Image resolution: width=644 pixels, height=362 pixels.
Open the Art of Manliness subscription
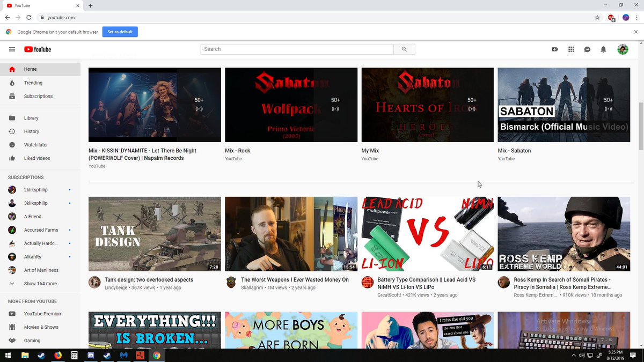click(40, 270)
